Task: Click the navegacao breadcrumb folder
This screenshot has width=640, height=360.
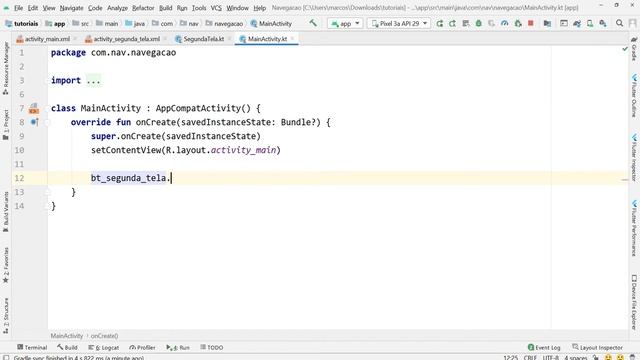Action: pyautogui.click(x=224, y=24)
